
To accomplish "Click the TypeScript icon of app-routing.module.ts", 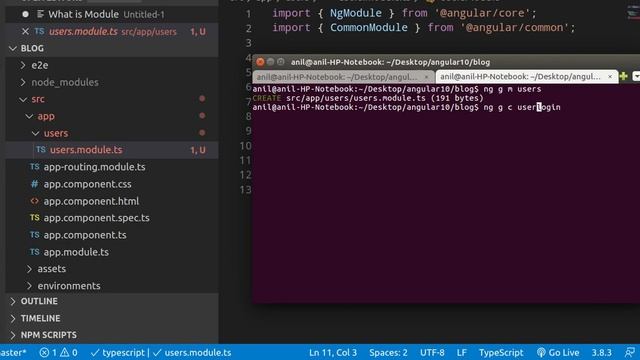I will tap(35, 167).
